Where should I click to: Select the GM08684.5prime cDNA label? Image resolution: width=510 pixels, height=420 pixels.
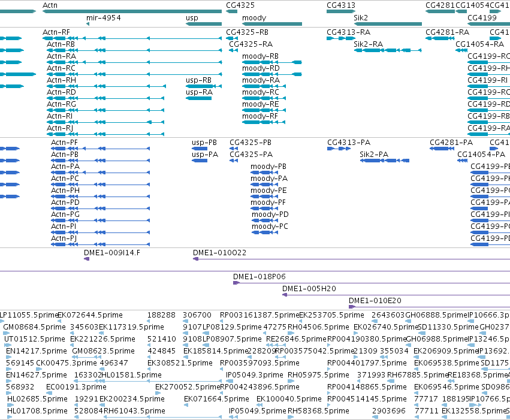click(x=35, y=327)
